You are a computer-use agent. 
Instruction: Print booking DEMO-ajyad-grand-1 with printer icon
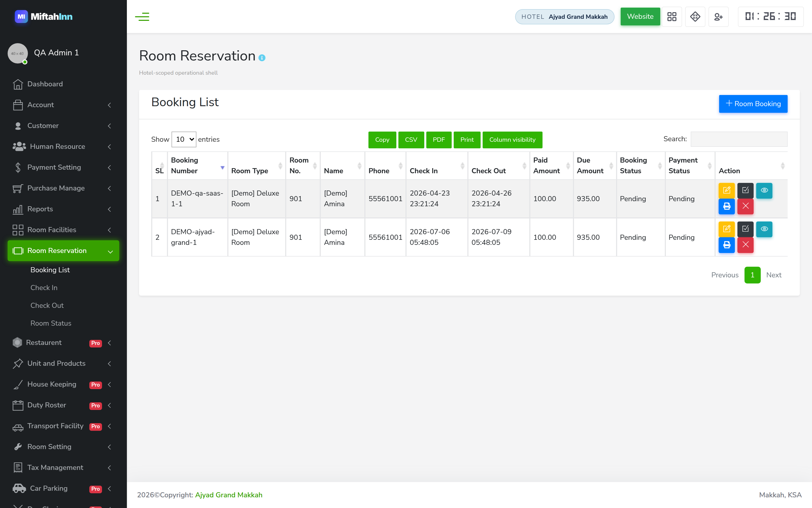click(726, 245)
